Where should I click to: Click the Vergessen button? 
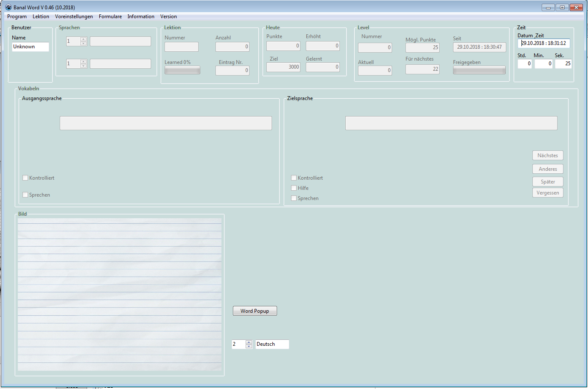(548, 193)
